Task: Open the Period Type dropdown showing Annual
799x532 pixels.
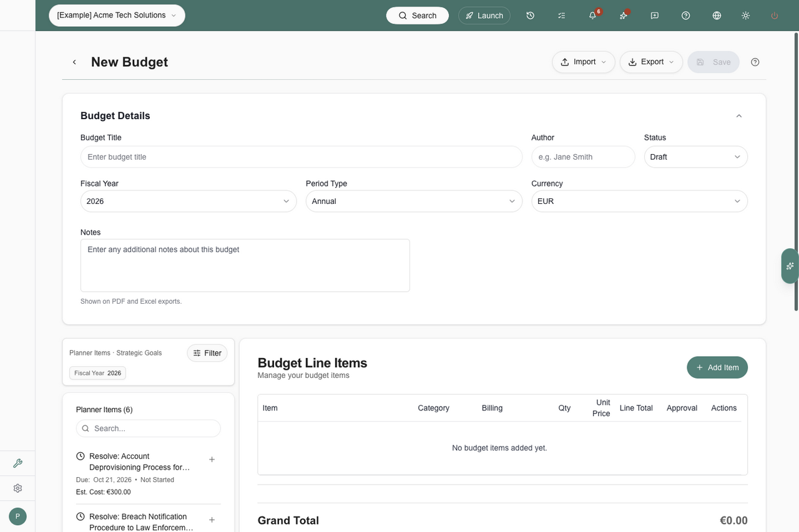Action: coord(414,201)
